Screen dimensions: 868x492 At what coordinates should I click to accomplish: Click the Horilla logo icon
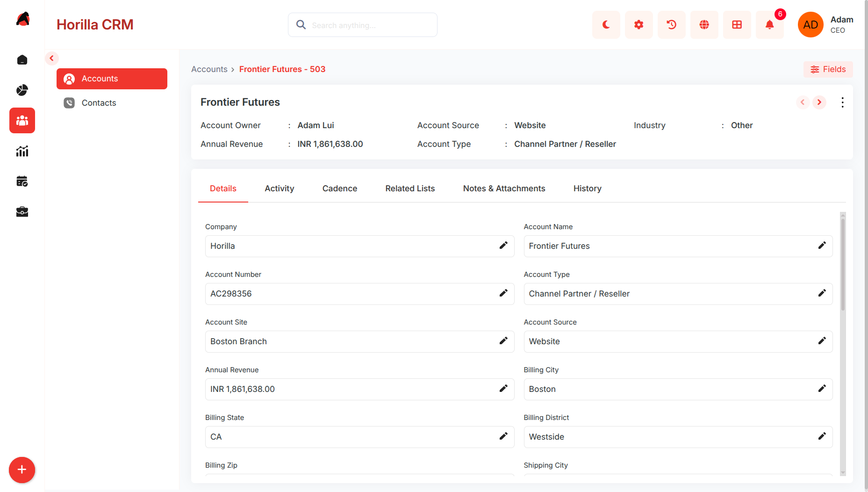coord(22,19)
